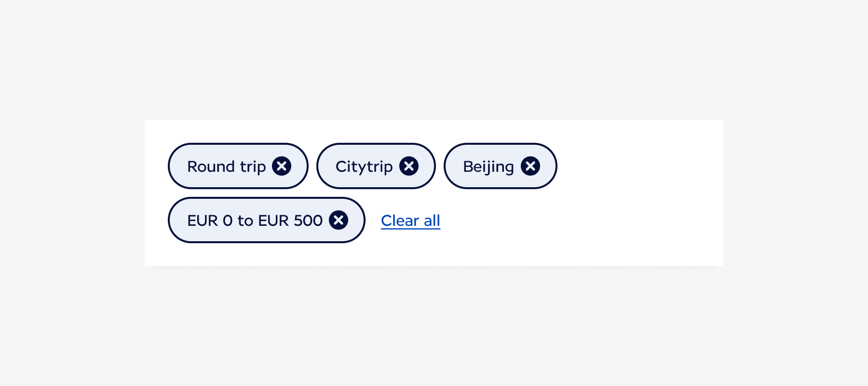This screenshot has height=386, width=868.
Task: Remove the Round trip filter via its X icon
Action: pyautogui.click(x=282, y=166)
